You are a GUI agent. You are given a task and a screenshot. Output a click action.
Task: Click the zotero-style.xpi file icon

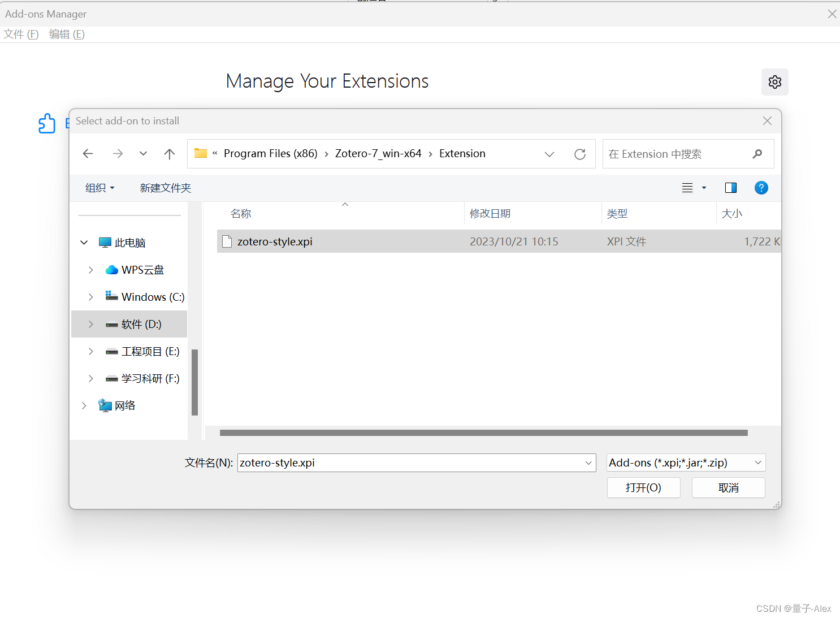tap(227, 241)
